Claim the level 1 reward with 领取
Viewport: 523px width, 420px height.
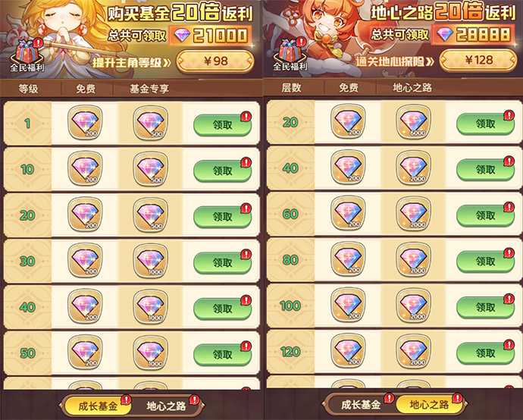pos(222,125)
